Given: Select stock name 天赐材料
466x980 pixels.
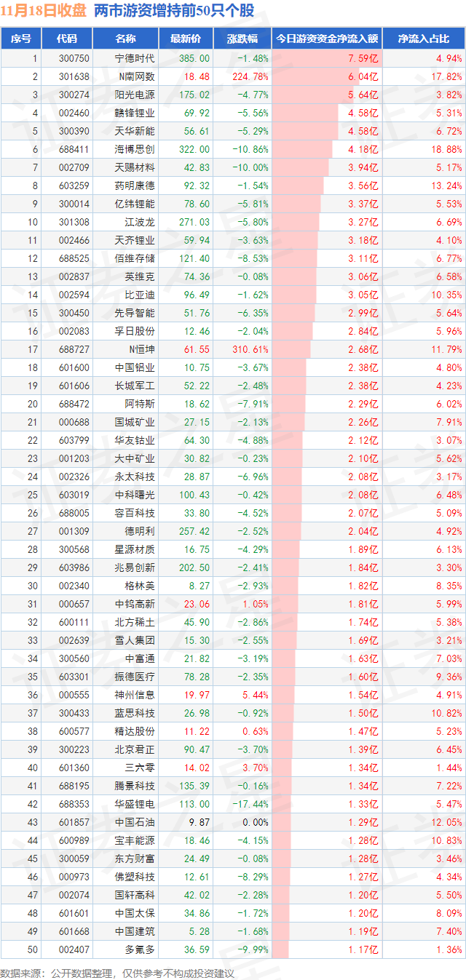Looking at the screenshot, I should 135,167.
